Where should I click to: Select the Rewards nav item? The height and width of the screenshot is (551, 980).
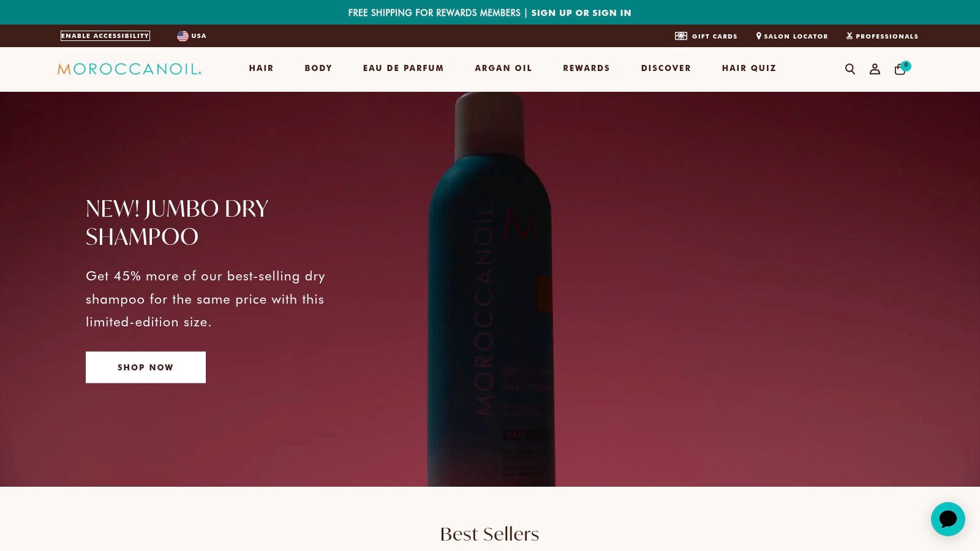[x=587, y=68]
